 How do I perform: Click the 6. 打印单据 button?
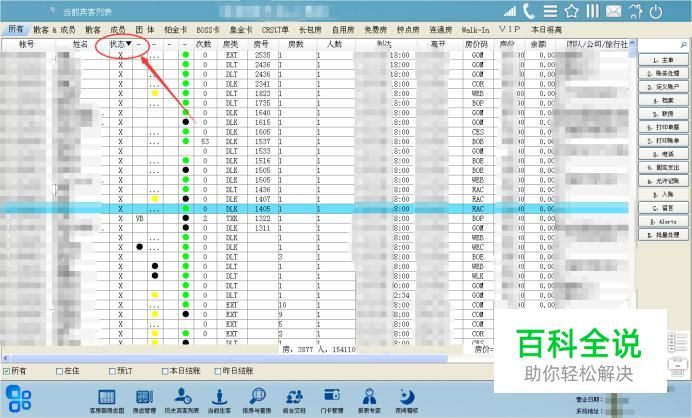[x=663, y=127]
